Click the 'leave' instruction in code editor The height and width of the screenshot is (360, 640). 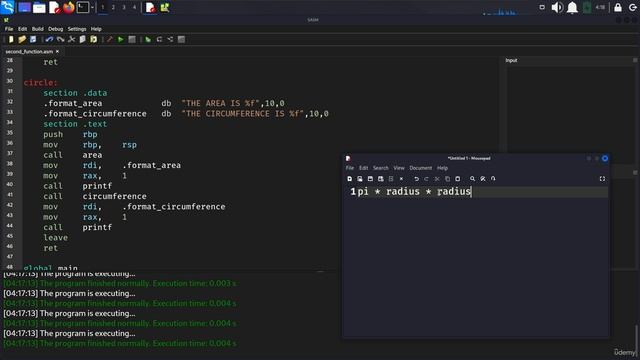click(56, 238)
